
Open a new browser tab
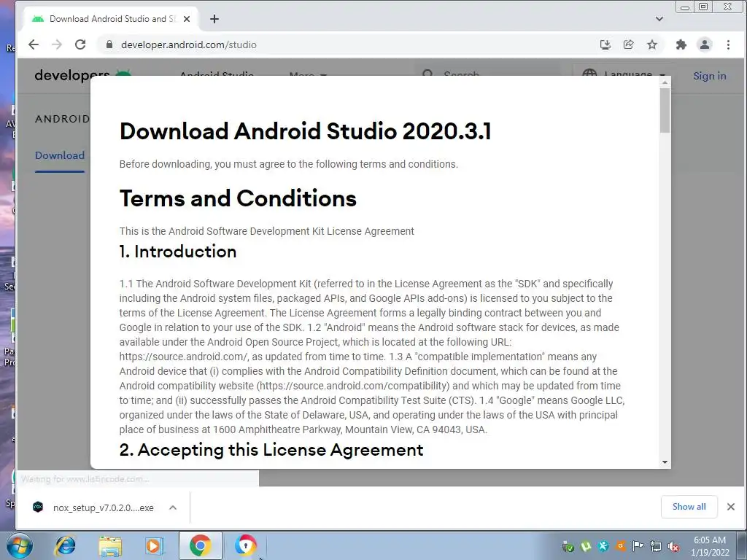pyautogui.click(x=214, y=19)
